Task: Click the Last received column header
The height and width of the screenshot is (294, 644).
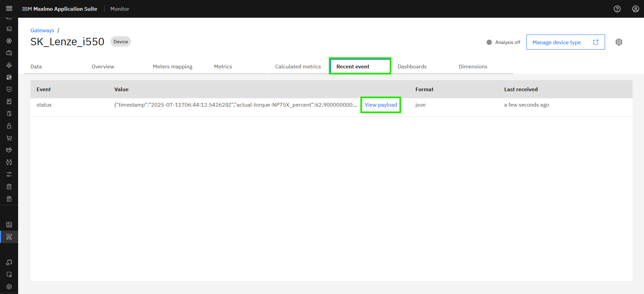Action: tap(521, 89)
